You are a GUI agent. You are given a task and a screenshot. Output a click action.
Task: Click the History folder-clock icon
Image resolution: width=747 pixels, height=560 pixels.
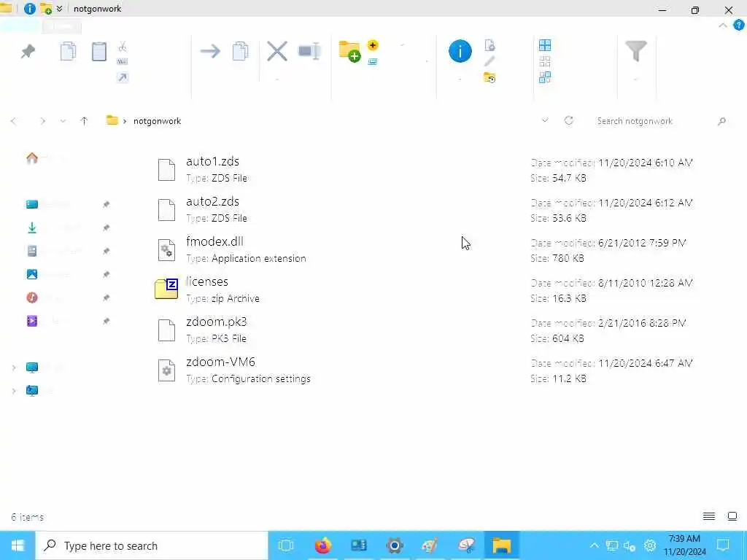[x=489, y=77]
